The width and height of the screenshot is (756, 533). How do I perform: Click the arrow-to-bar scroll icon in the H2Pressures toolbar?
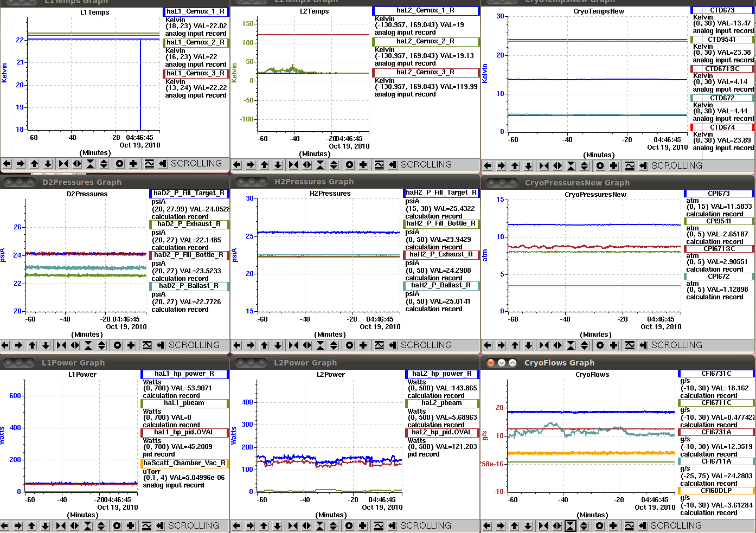[x=393, y=345]
